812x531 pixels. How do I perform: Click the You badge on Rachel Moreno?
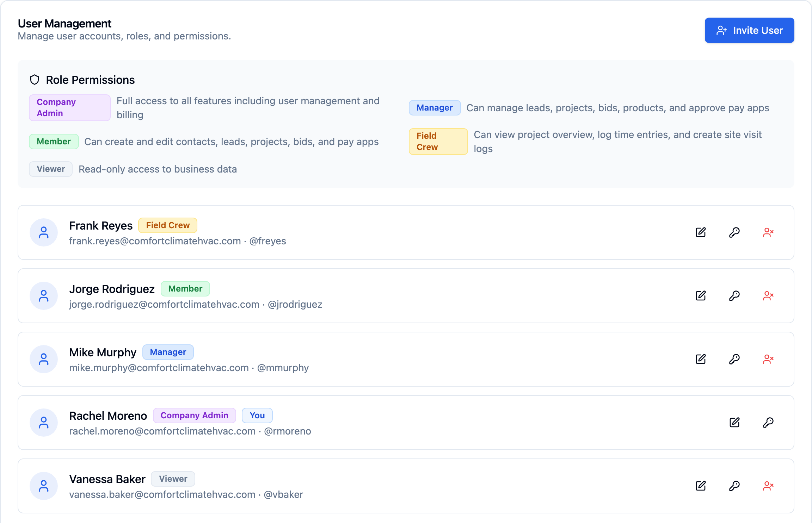coord(257,416)
